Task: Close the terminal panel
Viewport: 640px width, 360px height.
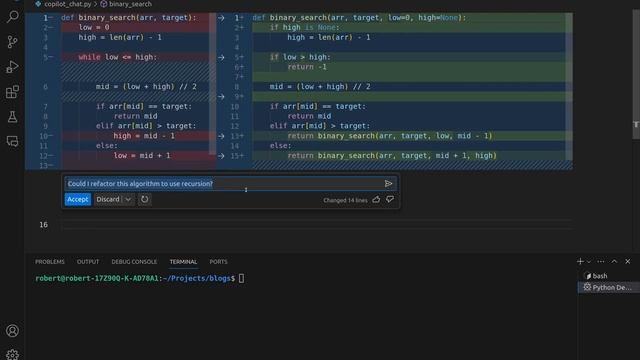Action: [628, 261]
